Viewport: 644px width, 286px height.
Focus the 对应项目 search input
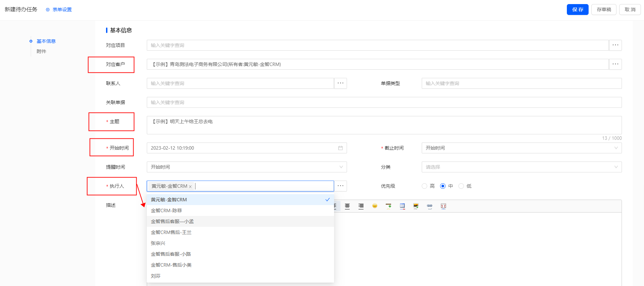click(378, 45)
